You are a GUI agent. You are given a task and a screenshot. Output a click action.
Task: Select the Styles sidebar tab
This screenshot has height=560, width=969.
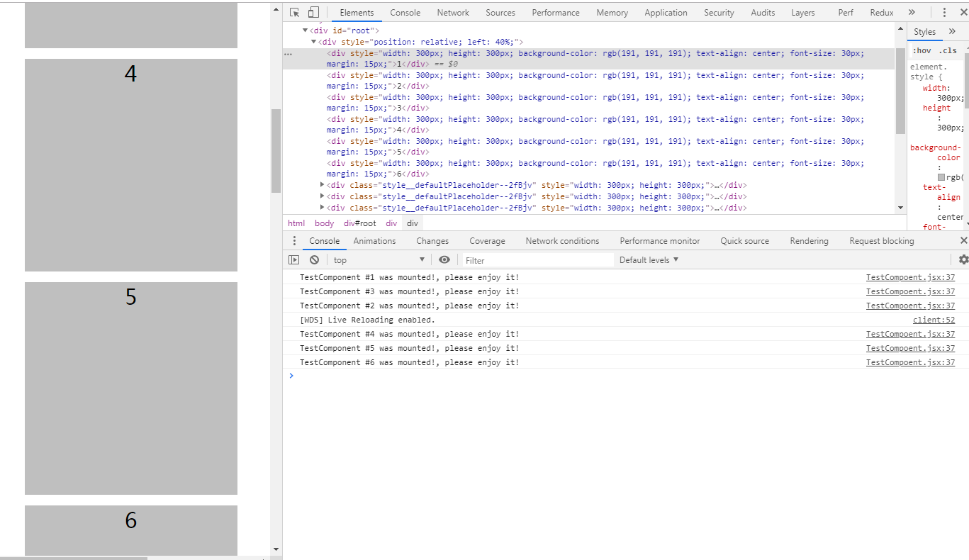pos(924,32)
